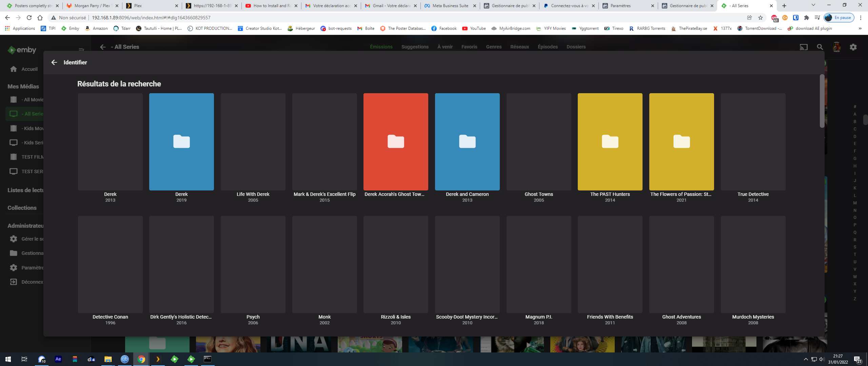The image size is (868, 366).
Task: Click the True Detective title link
Action: 753,194
